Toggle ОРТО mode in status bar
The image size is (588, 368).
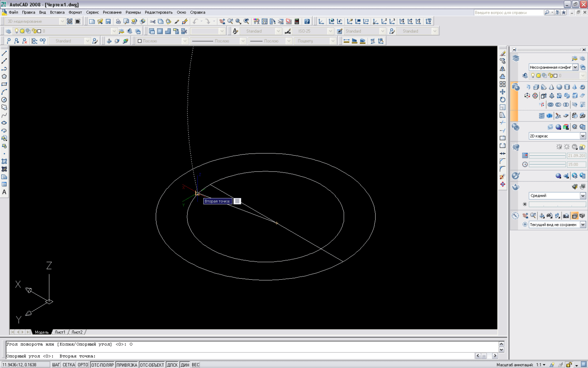[83, 365]
